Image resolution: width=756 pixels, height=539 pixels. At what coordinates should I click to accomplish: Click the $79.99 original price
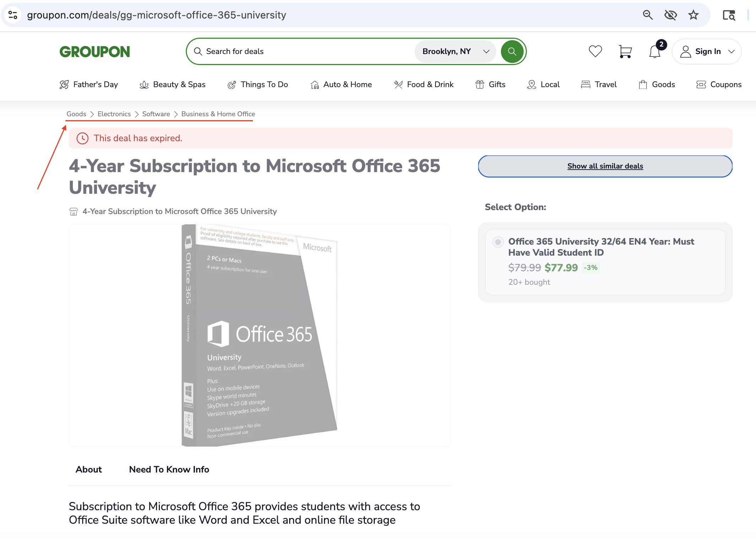524,268
